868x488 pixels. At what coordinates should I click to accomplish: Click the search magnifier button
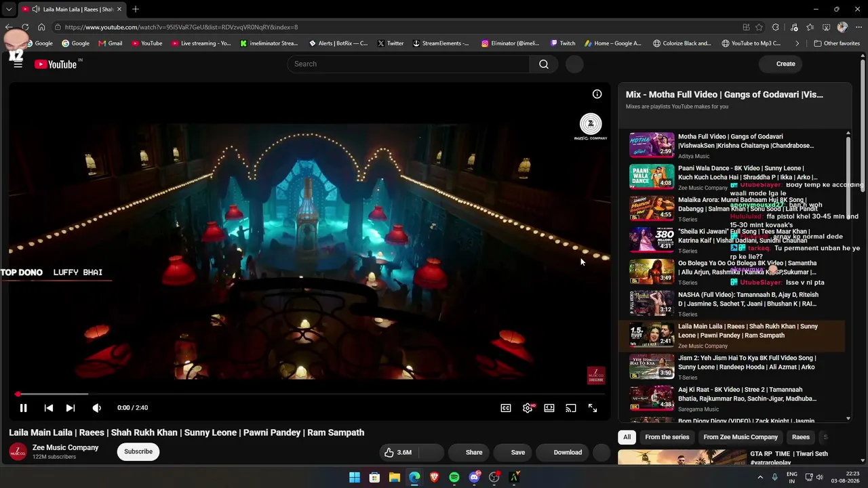(x=544, y=64)
